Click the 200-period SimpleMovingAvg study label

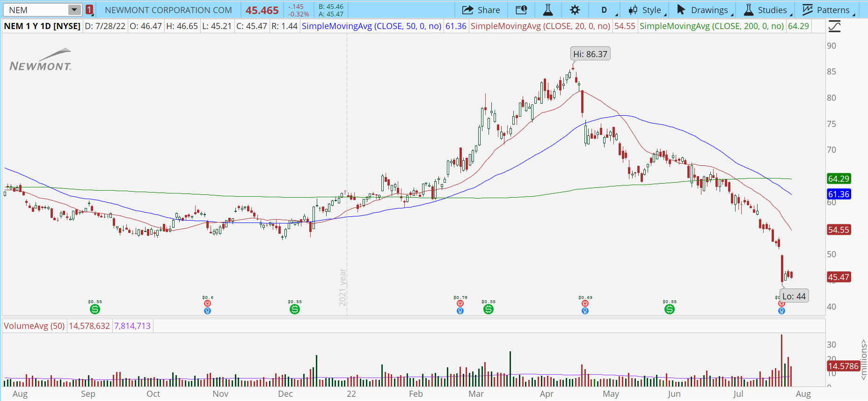(712, 26)
